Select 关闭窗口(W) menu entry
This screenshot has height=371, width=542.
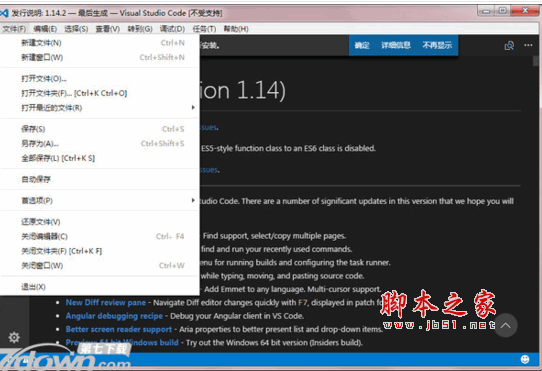[x=100, y=266]
